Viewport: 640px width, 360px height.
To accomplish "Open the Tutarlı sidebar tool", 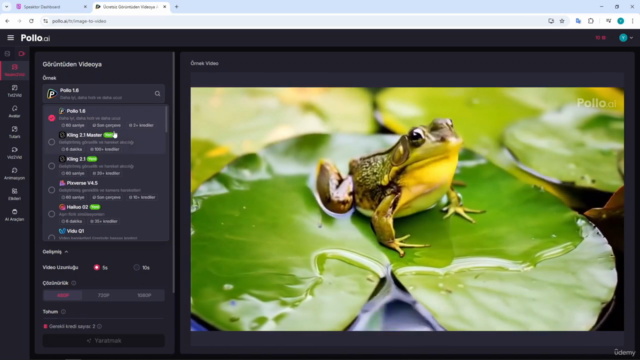I will [15, 132].
